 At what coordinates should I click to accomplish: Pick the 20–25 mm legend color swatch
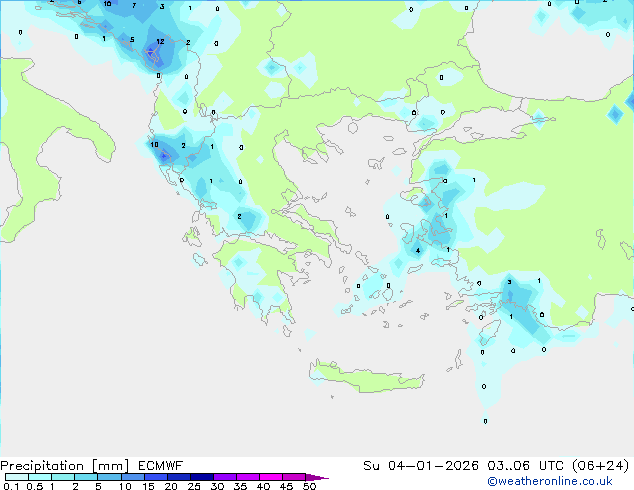179,477
